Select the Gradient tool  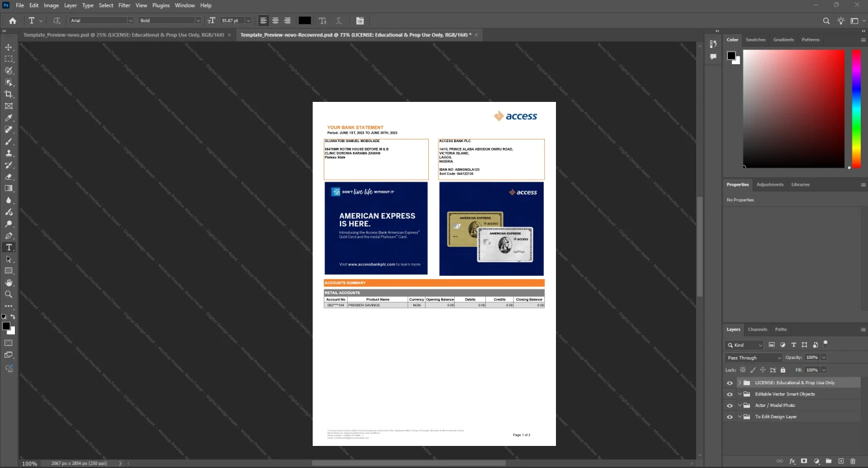click(x=8, y=188)
